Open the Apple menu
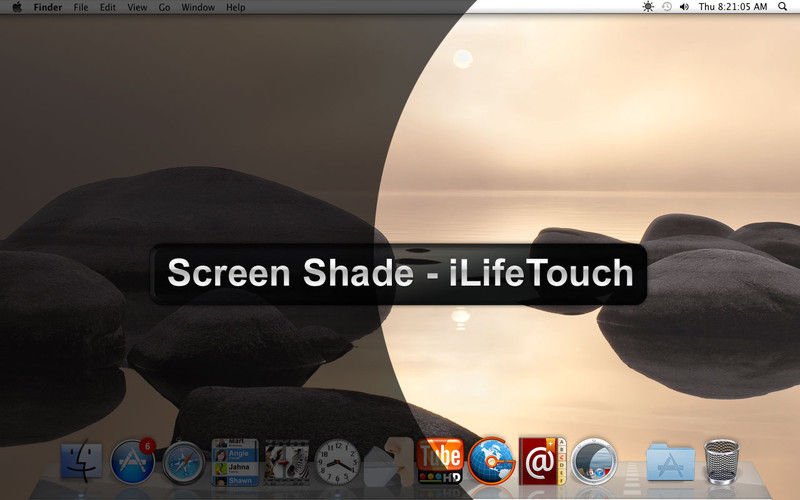The width and height of the screenshot is (800, 500). click(x=17, y=7)
